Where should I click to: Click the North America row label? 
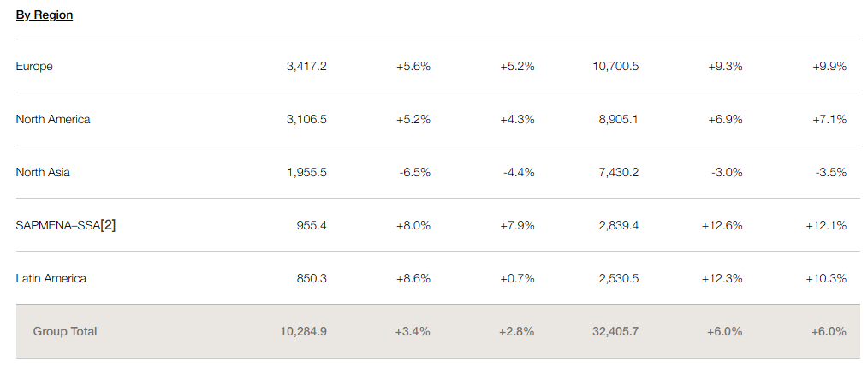tap(53, 119)
